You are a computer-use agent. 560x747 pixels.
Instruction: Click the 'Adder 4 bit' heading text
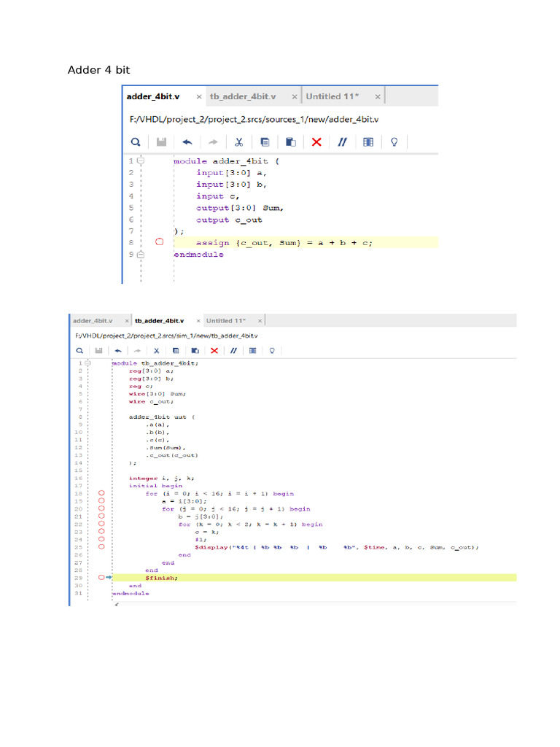pyautogui.click(x=98, y=70)
